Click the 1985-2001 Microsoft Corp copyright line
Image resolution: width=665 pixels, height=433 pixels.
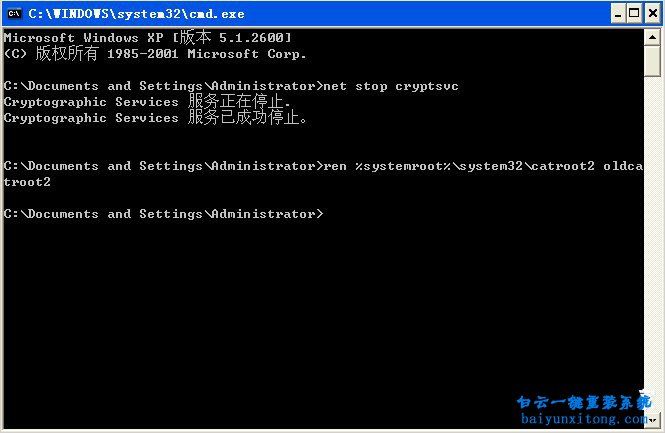[155, 54]
